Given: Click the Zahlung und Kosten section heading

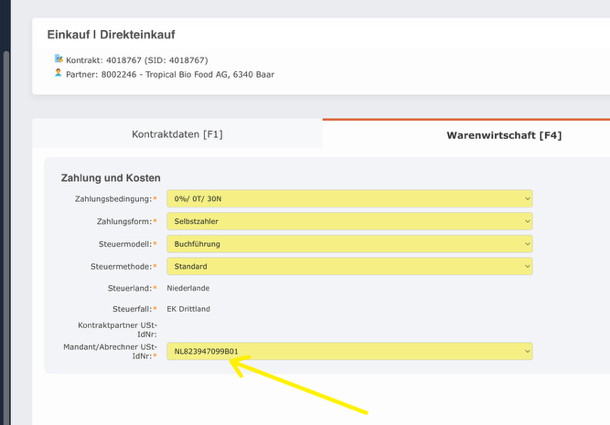Looking at the screenshot, I should coord(110,178).
